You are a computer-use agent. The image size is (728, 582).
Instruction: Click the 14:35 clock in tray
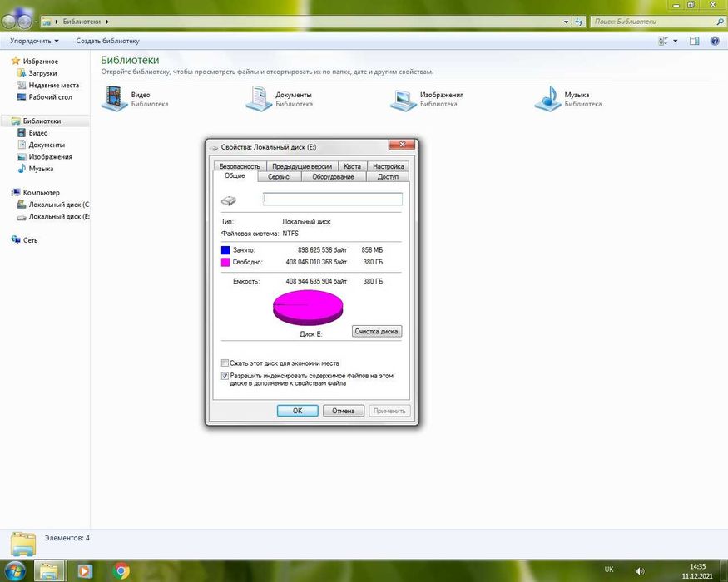697,566
